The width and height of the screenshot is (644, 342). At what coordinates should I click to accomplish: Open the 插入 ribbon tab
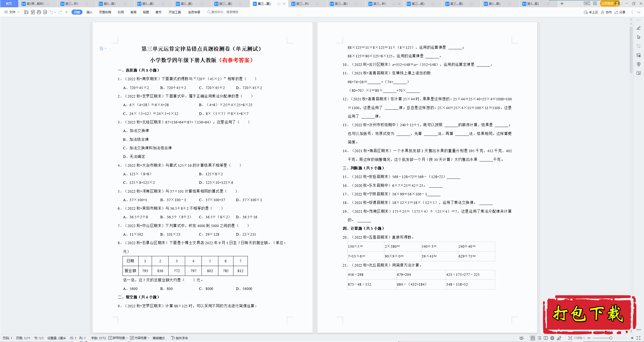[89, 12]
